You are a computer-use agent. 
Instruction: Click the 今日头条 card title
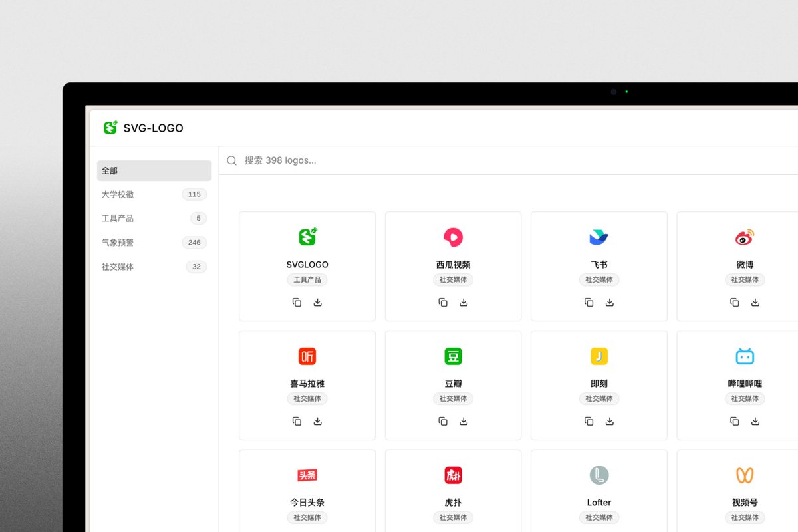coord(307,503)
